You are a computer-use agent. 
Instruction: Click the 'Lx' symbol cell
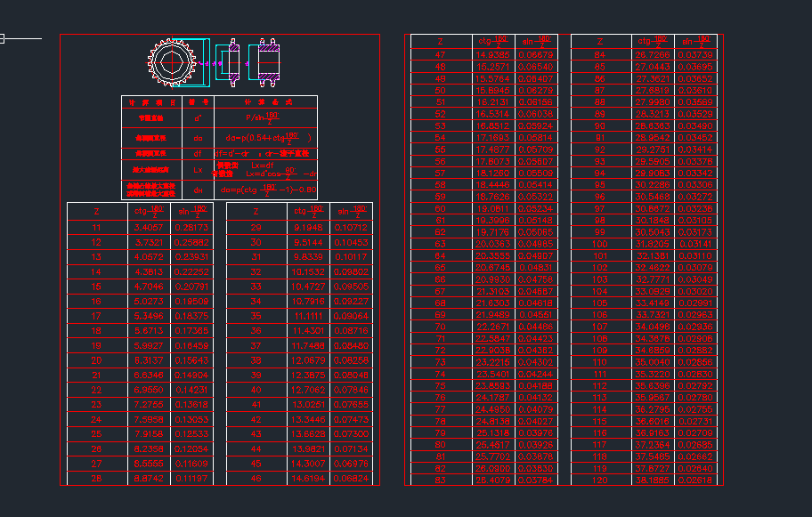pyautogui.click(x=198, y=169)
